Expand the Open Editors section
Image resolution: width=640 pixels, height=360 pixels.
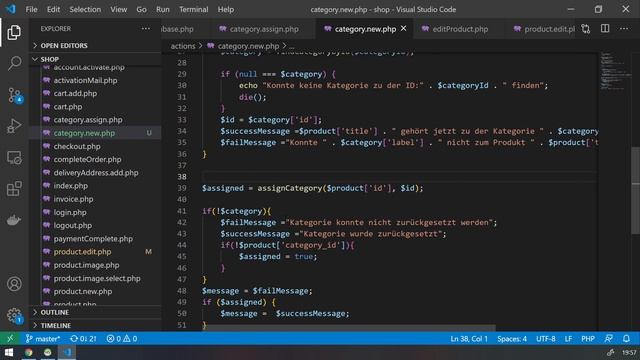[95, 45]
